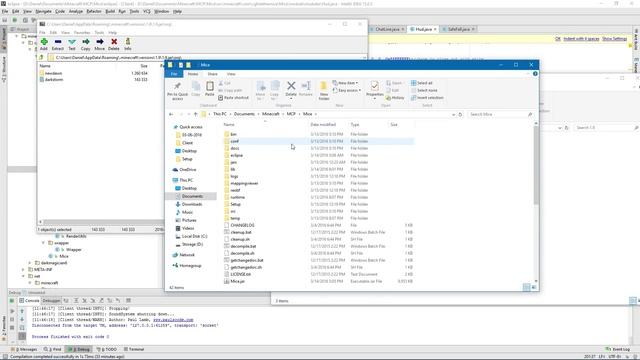Open IntelliJ Refactor menu

click(x=94, y=11)
